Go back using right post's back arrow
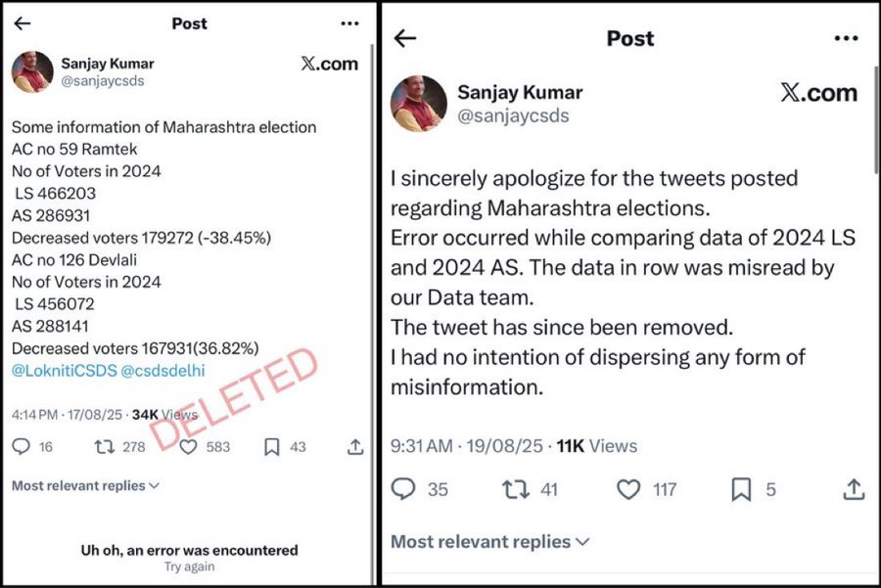Screen dimensions: 881x588 [405, 38]
